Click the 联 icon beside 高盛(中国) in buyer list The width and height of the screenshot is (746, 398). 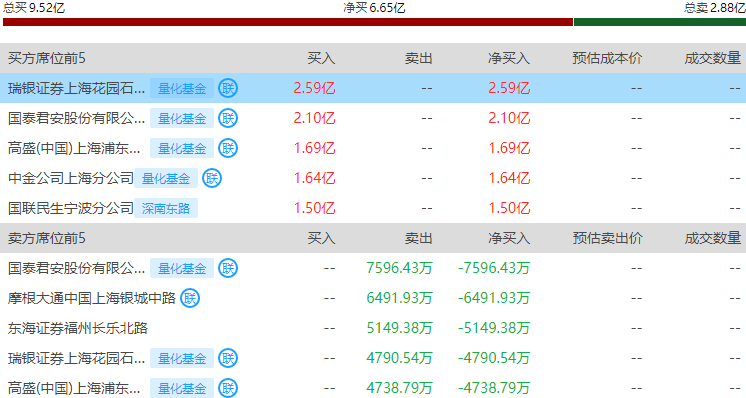tap(228, 148)
